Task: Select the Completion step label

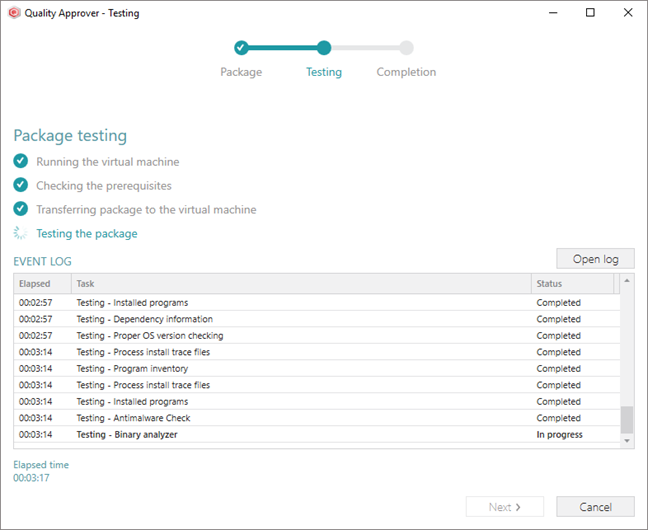Action: click(406, 72)
